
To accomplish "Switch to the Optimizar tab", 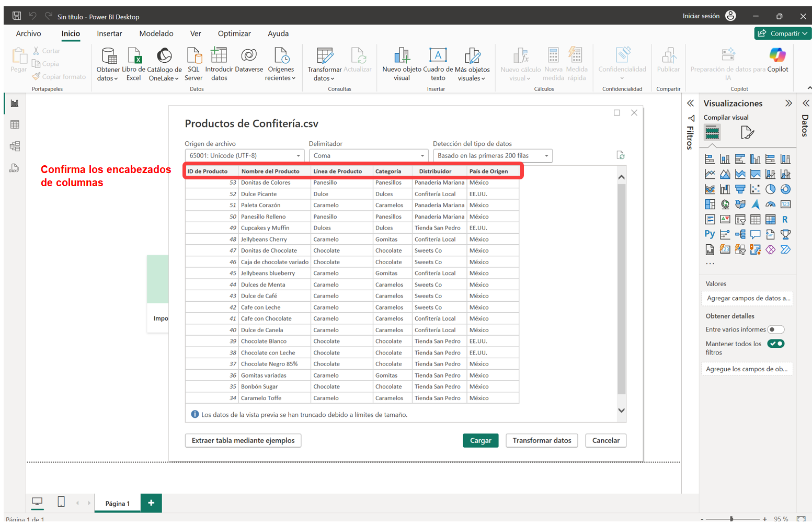I will (x=234, y=33).
